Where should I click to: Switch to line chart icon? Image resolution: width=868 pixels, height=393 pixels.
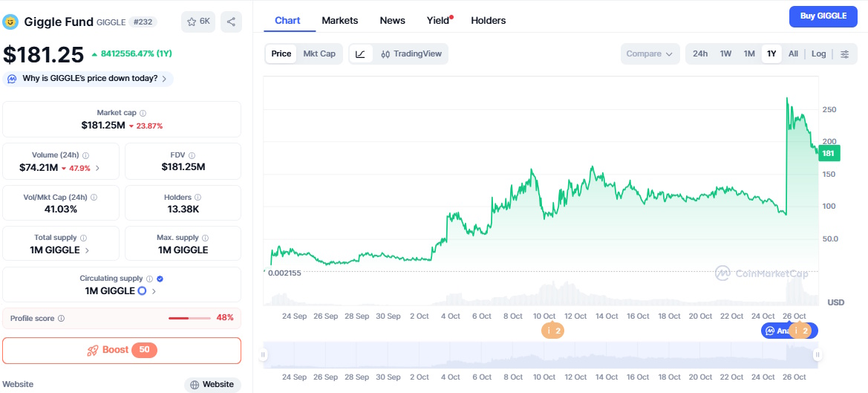pos(360,54)
